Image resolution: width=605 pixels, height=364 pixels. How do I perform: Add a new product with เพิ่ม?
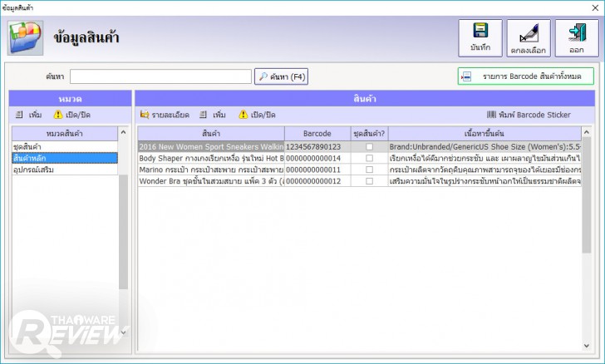(x=213, y=115)
